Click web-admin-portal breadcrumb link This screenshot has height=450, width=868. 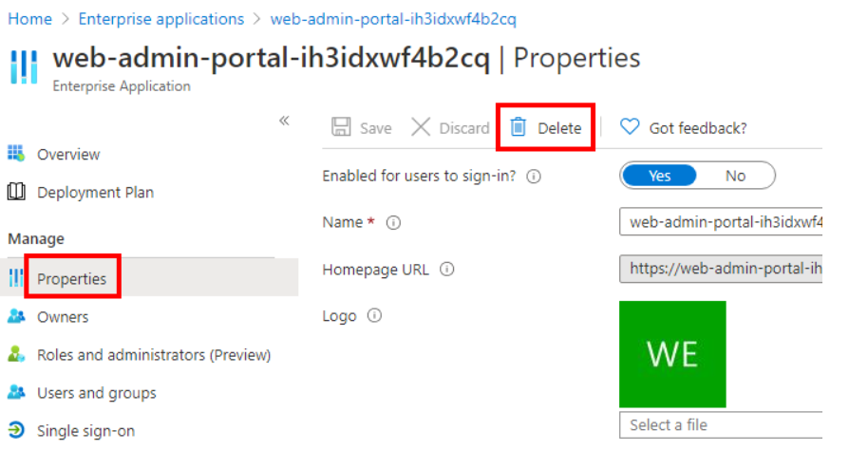tap(393, 19)
